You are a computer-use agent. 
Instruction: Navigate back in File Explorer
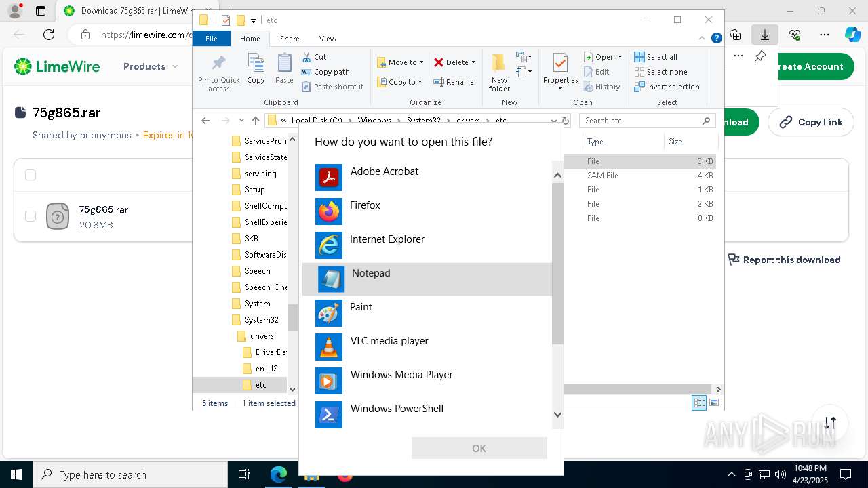(x=205, y=121)
